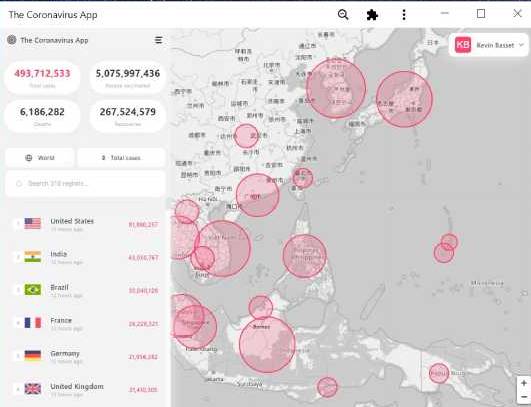Click the Vietnam large case bubble
The image size is (531, 407).
coord(222,249)
